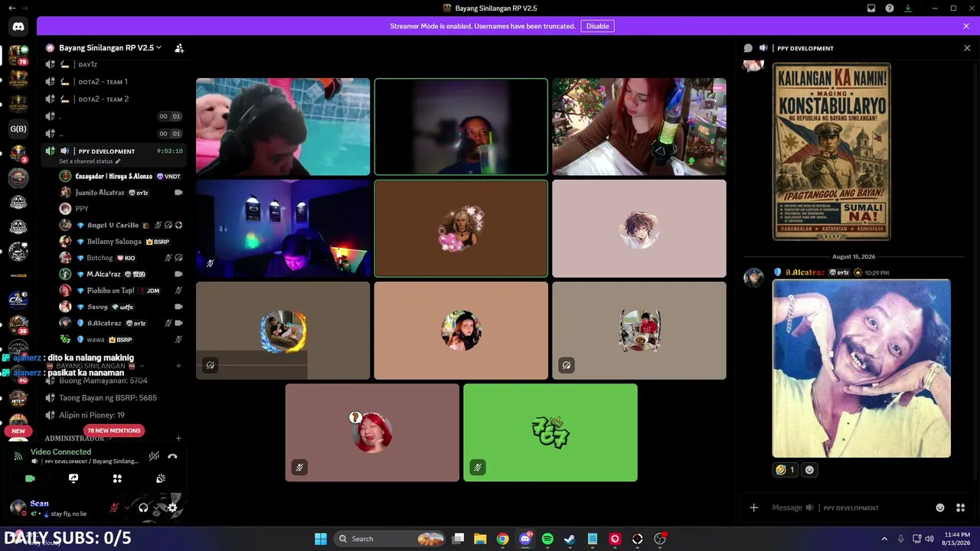Open the G(B) server in the sidebar
The width and height of the screenshot is (980, 551).
(18, 129)
